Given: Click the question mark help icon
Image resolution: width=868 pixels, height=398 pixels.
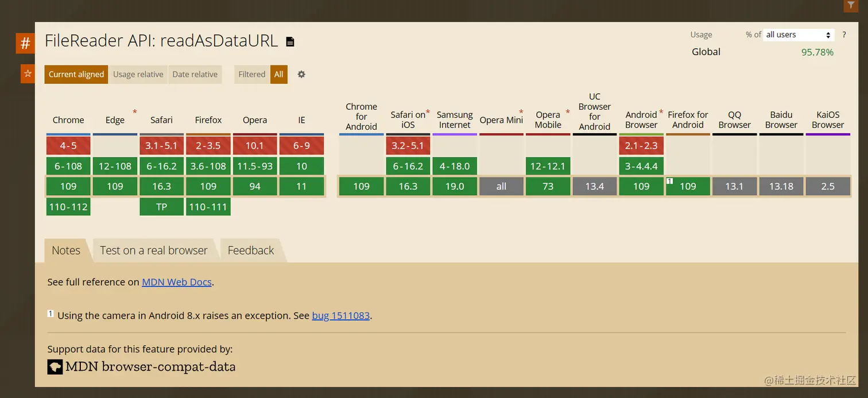Looking at the screenshot, I should tap(844, 35).
